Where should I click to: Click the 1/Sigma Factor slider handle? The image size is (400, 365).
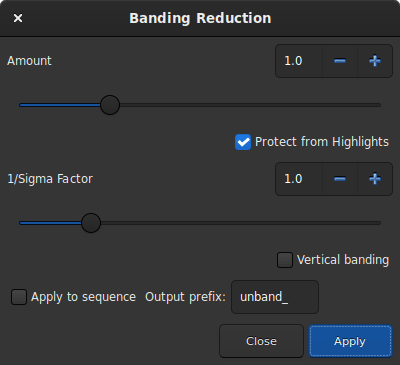[91, 223]
